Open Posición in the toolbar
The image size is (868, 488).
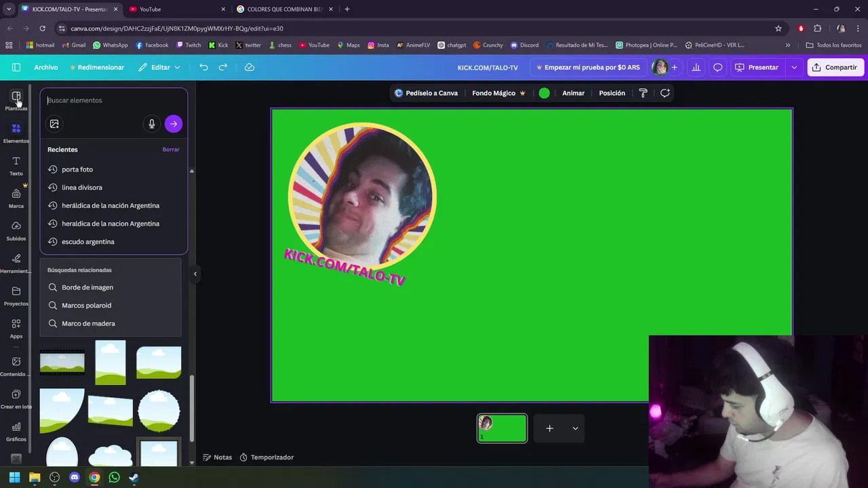(612, 93)
